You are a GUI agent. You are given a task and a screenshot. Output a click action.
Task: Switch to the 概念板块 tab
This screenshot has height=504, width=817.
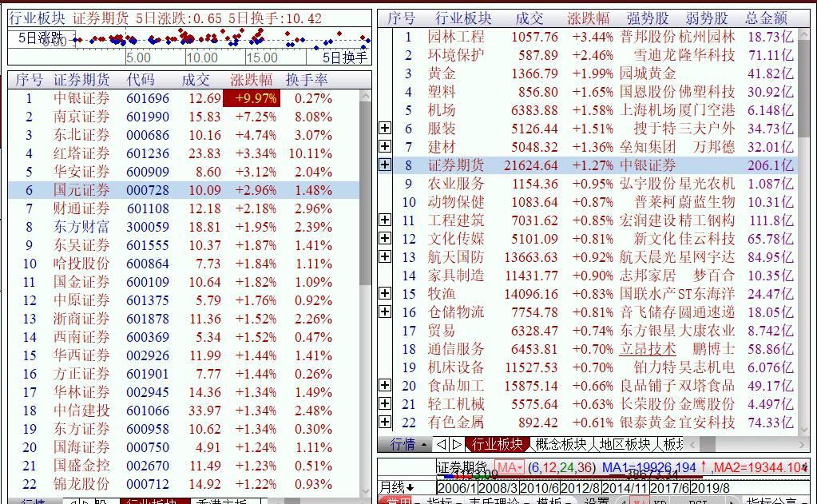pos(561,444)
